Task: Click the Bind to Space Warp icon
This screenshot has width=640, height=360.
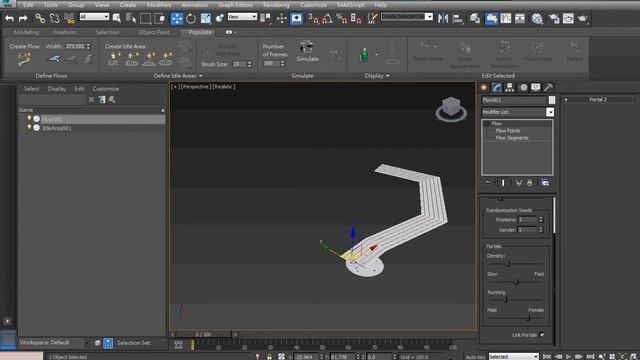Action: click(x=69, y=18)
